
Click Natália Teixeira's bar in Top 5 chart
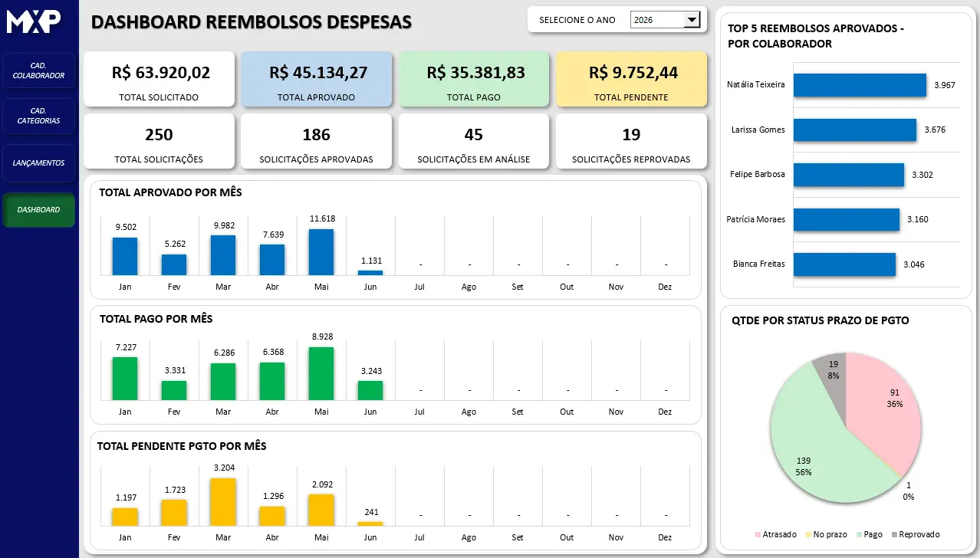coord(860,85)
